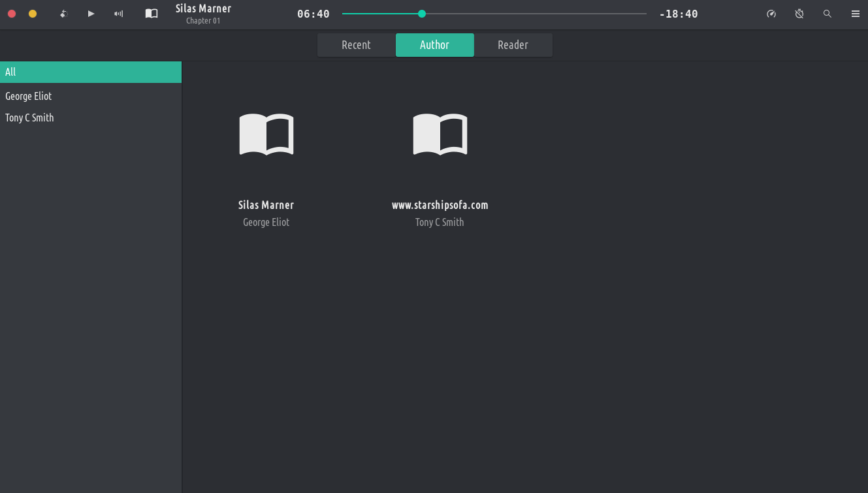The width and height of the screenshot is (868, 493).
Task: Open the hamburger main menu
Action: pos(855,14)
